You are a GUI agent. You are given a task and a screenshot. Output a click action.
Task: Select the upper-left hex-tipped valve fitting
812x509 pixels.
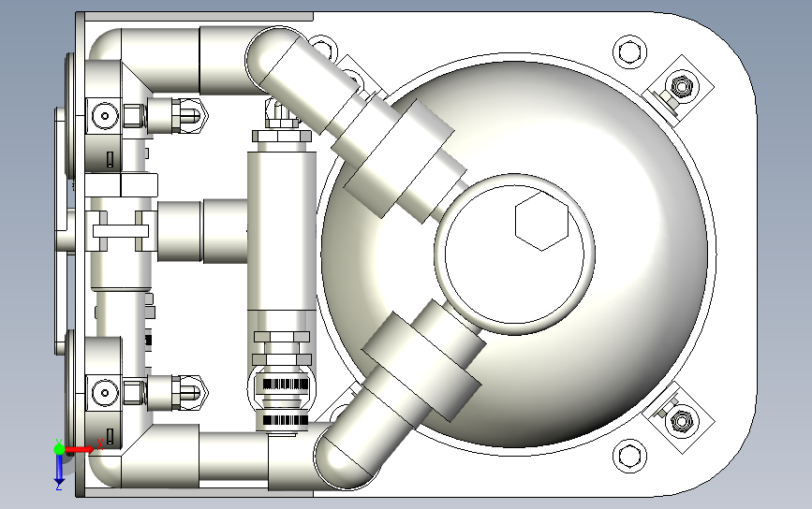[x=178, y=116]
